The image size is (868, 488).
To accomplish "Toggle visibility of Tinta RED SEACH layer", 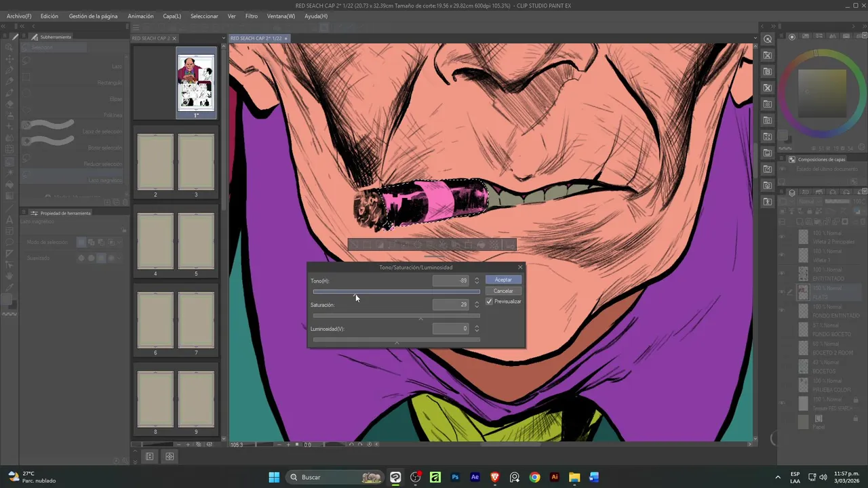I will 782,403.
